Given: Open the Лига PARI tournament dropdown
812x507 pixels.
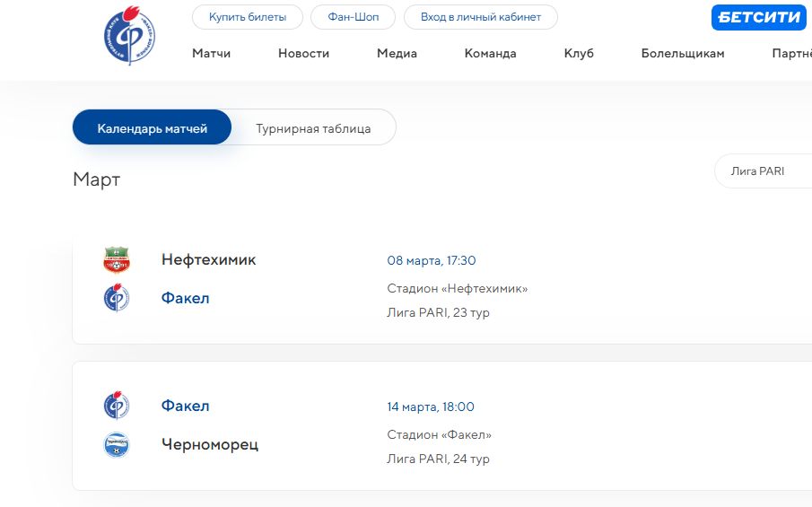Looking at the screenshot, I should (763, 171).
